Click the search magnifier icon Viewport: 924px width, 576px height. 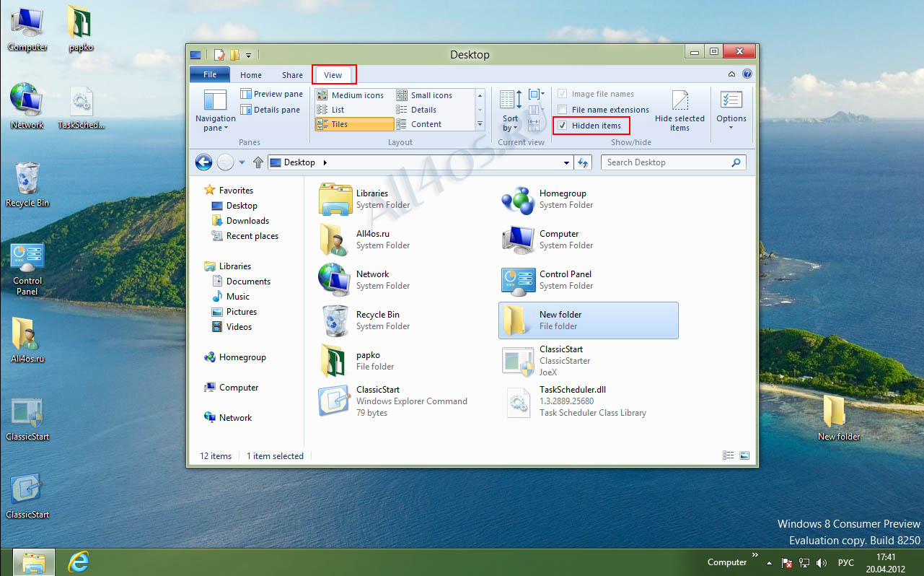[736, 162]
